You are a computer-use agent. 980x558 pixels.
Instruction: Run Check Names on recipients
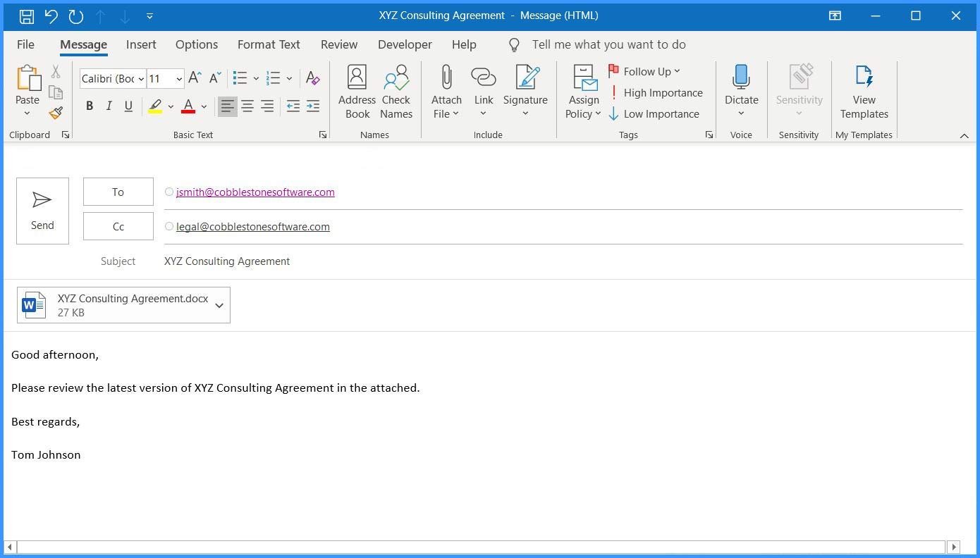coord(396,90)
